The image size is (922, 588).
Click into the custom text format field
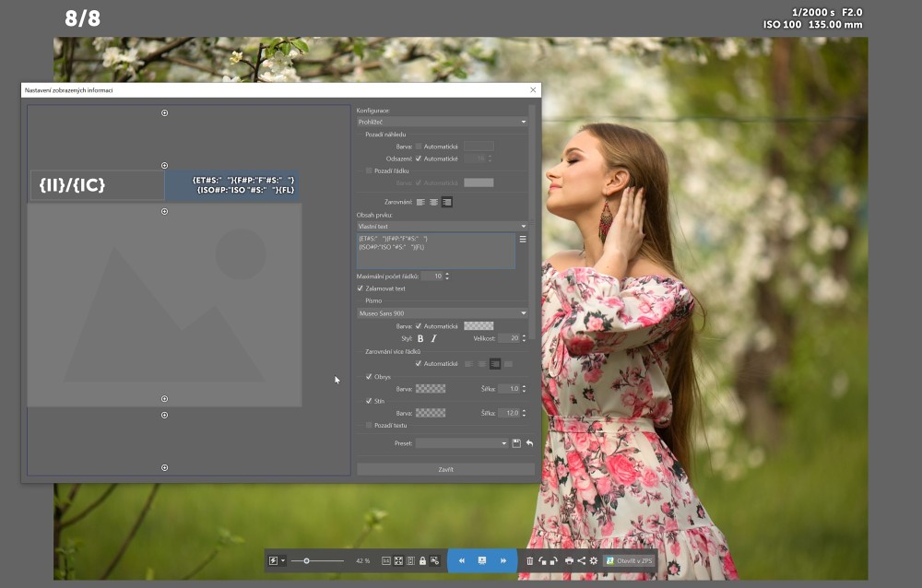click(x=436, y=251)
